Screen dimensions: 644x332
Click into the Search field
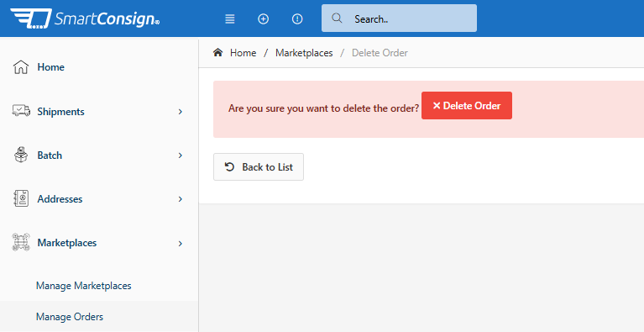pos(399,18)
